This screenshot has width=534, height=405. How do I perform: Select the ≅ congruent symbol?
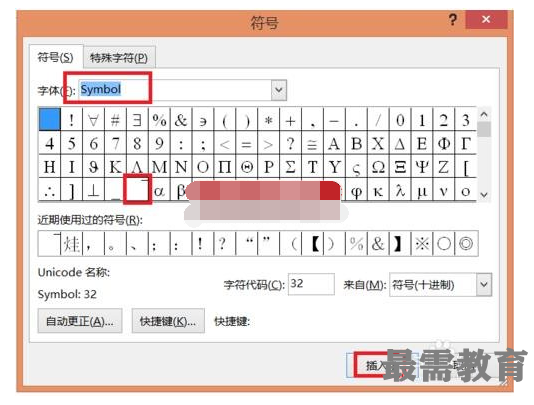tap(312, 143)
